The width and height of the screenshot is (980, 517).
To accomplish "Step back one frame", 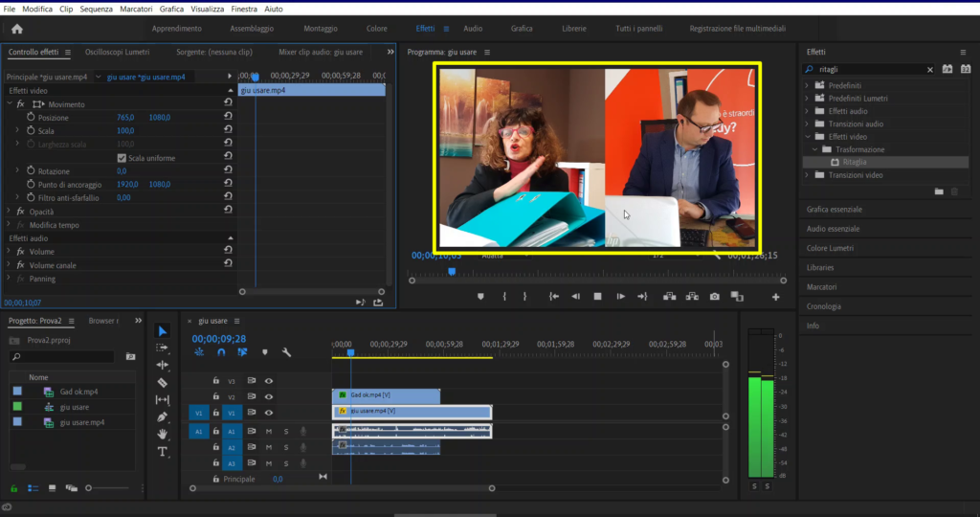I will pos(575,297).
